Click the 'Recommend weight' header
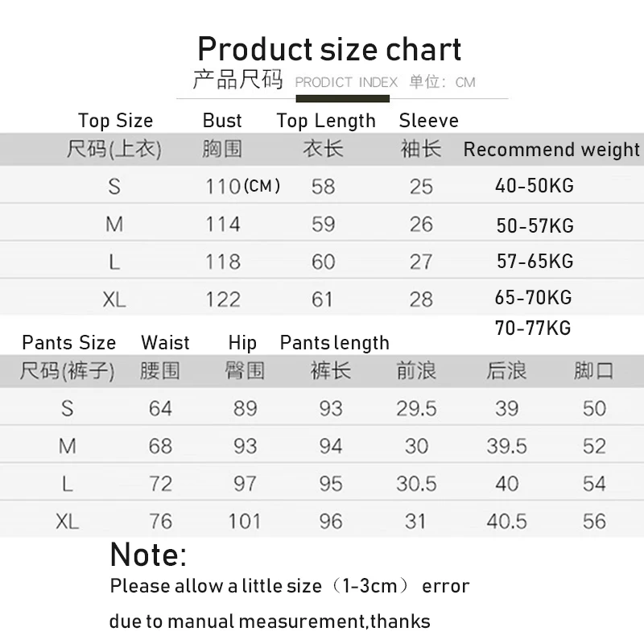The image size is (644, 644). (551, 150)
